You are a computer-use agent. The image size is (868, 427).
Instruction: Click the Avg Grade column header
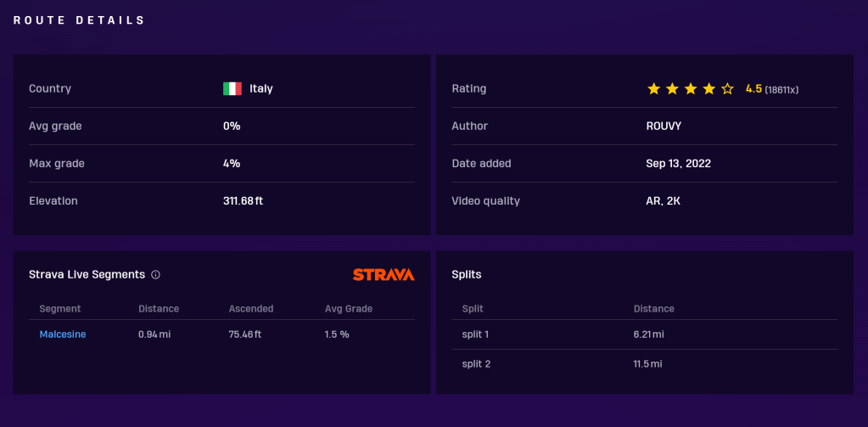[349, 309]
